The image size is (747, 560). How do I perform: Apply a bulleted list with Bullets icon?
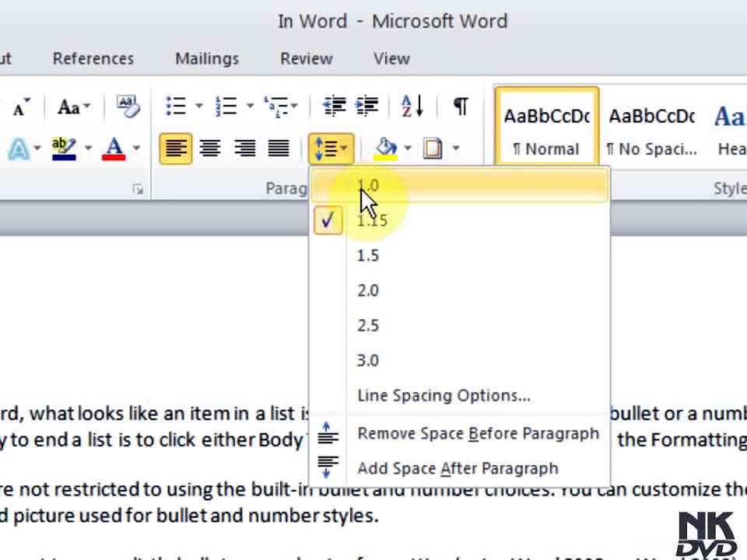point(176,106)
